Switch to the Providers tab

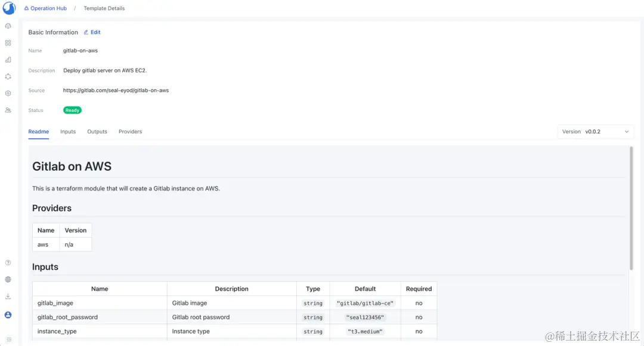click(130, 132)
